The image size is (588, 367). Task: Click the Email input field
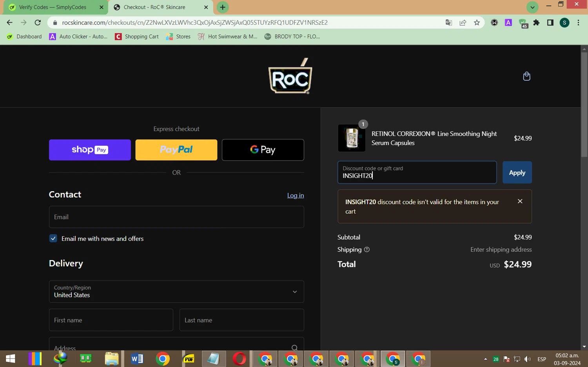tap(176, 217)
